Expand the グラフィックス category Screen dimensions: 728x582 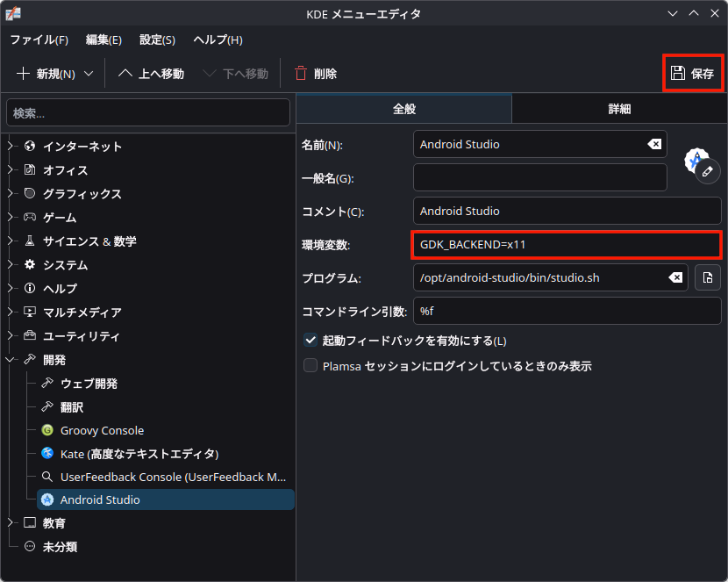pos(11,193)
